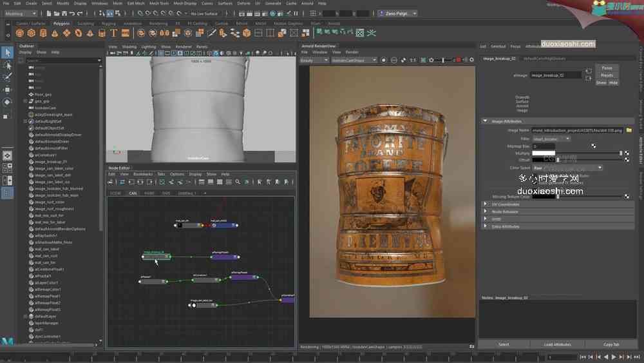This screenshot has width=644, height=363.
Task: Click the Multi-Cut knife tool shelf icon
Action: [x=211, y=33]
